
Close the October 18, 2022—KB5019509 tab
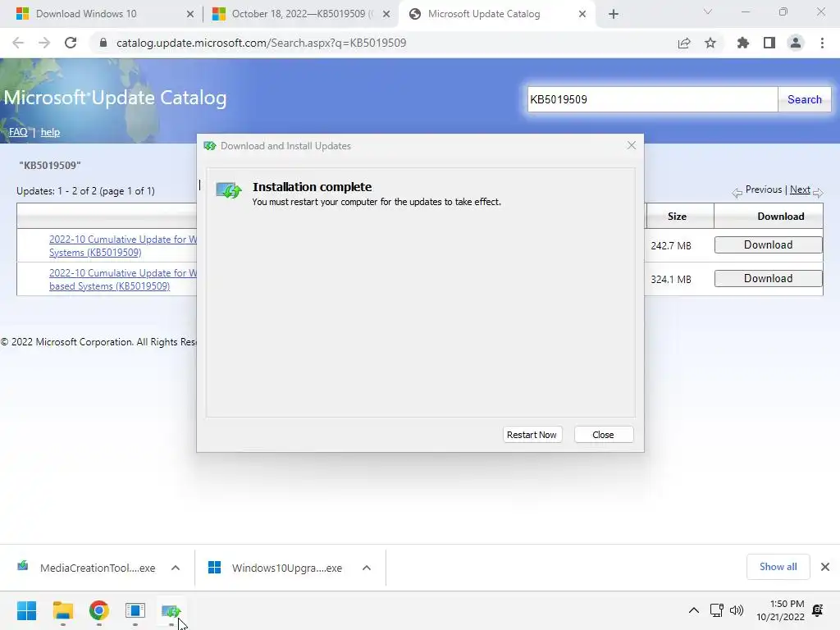pyautogui.click(x=386, y=14)
